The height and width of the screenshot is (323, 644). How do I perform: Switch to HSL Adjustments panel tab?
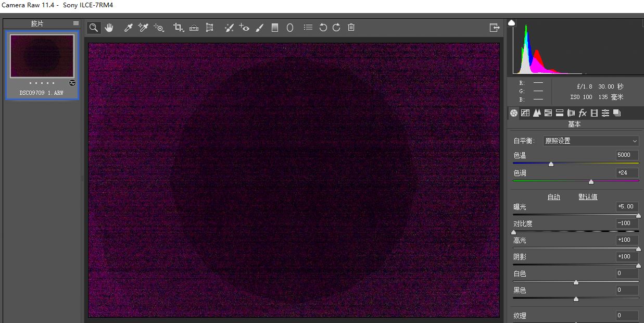(548, 113)
